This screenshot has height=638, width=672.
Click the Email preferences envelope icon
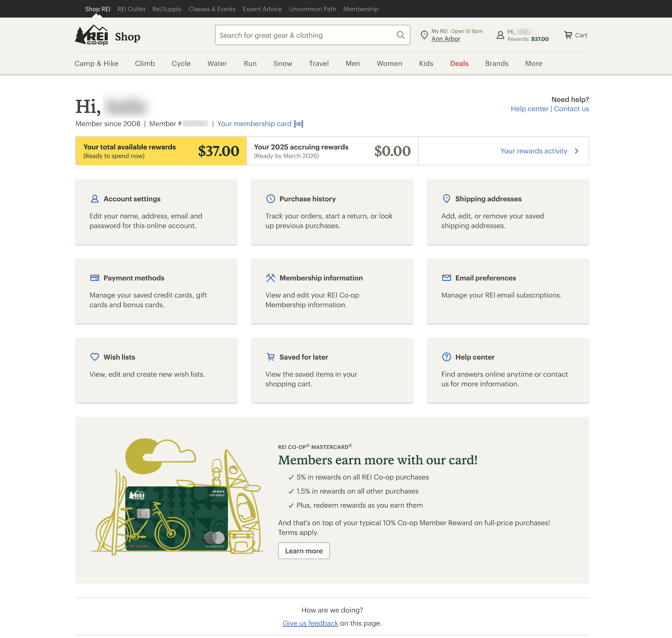446,278
